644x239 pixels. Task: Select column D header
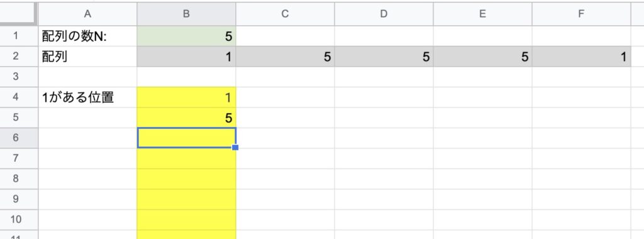(x=384, y=14)
